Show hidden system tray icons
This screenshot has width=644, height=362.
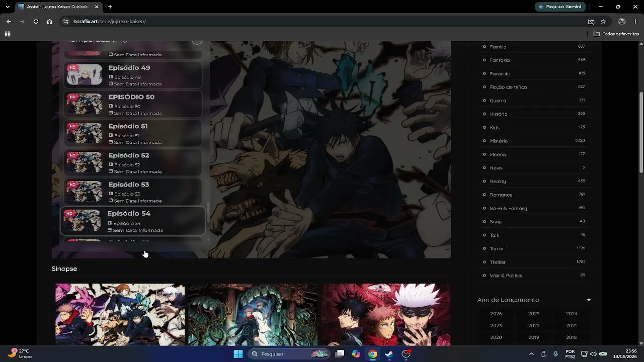(x=531, y=354)
